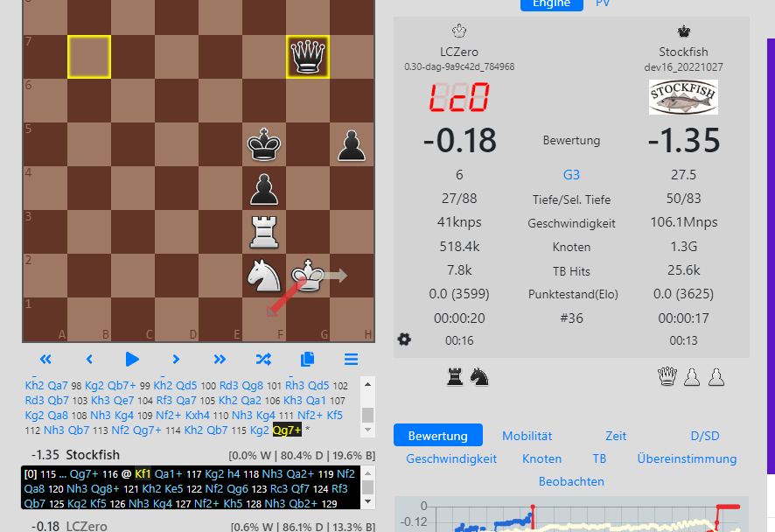Click captured white queen icon

coord(667,377)
